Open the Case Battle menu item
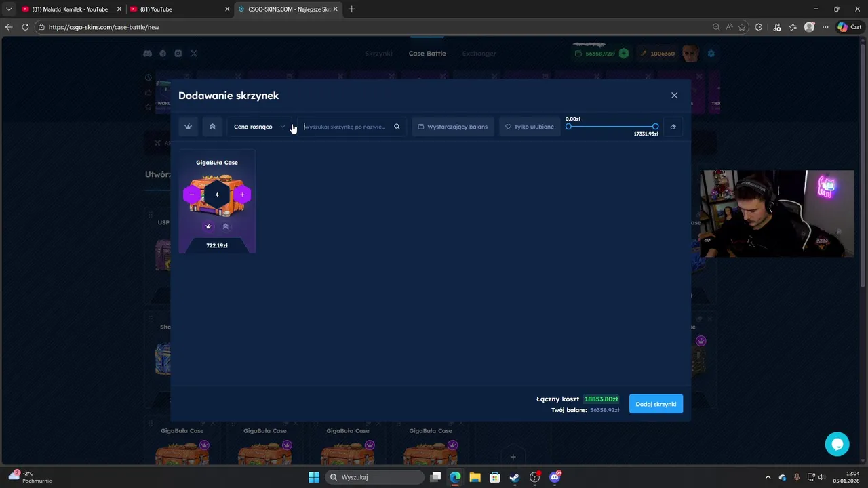Viewport: 868px width, 488px height. coord(427,54)
